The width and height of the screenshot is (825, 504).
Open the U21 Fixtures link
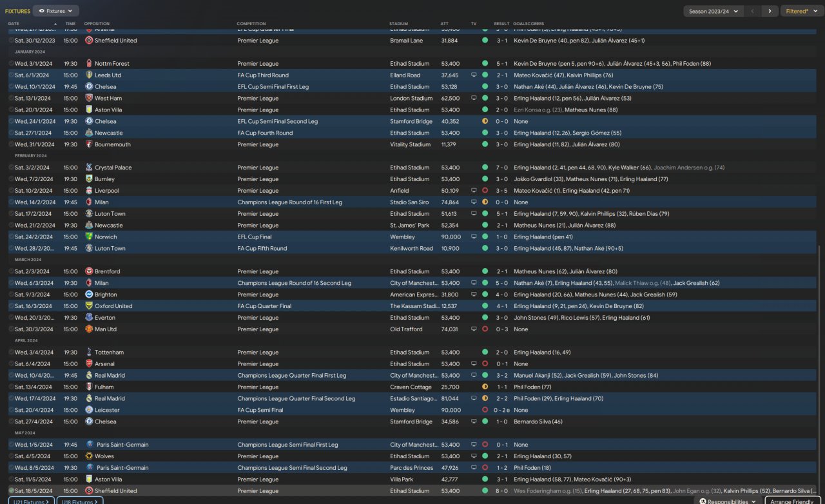pyautogui.click(x=32, y=501)
